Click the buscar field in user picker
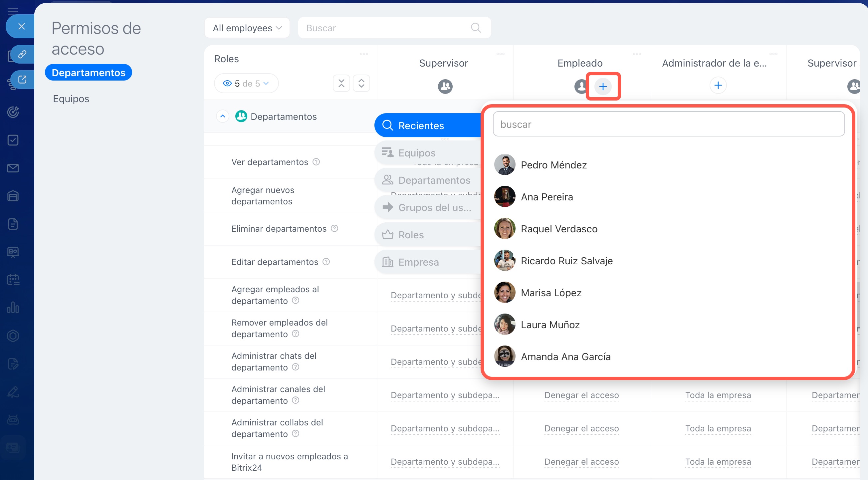 (669, 124)
